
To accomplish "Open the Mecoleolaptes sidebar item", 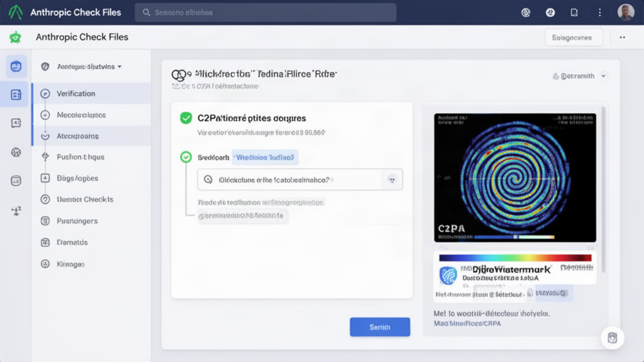I will tap(91, 115).
